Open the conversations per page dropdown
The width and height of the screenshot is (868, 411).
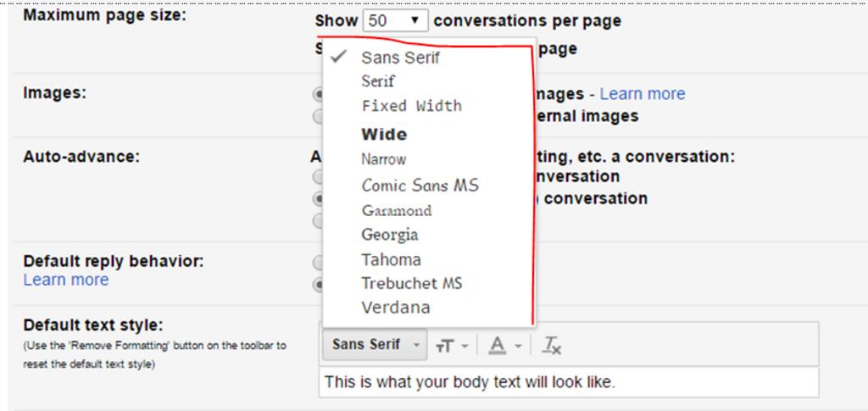pos(394,21)
